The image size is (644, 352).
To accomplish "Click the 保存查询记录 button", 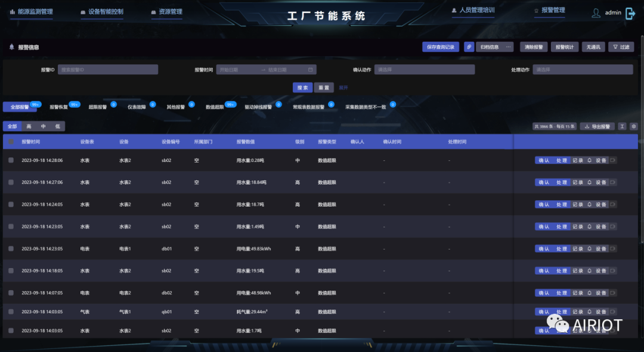I will [441, 47].
